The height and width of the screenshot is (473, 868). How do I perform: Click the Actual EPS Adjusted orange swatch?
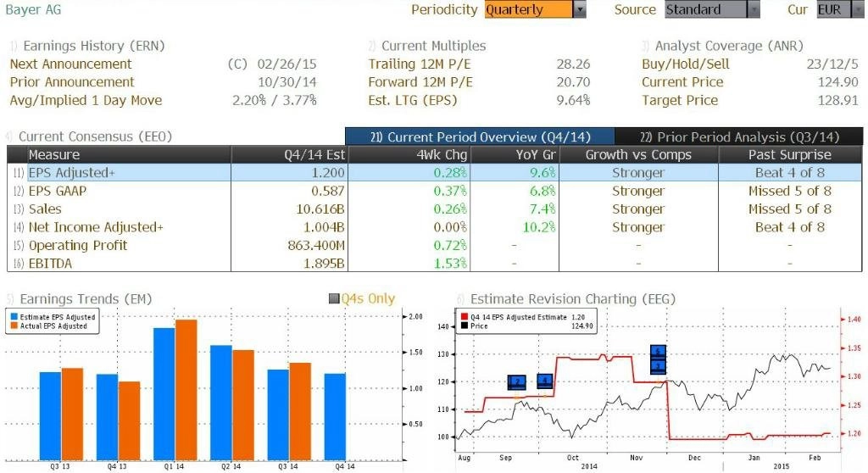pos(14,326)
